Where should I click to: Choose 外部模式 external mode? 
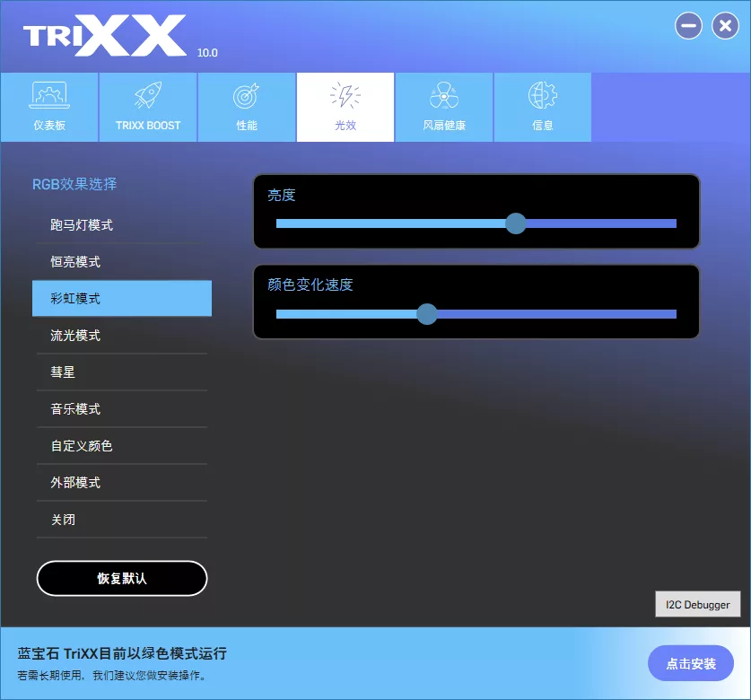pyautogui.click(x=122, y=483)
